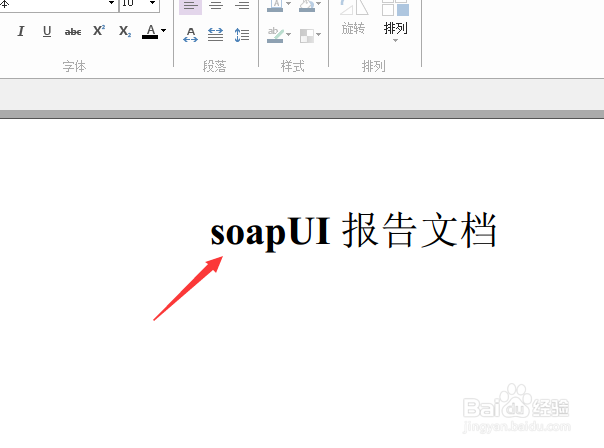The height and width of the screenshot is (448, 604).
Task: Toggle strikethrough (abc) formatting
Action: click(x=73, y=32)
